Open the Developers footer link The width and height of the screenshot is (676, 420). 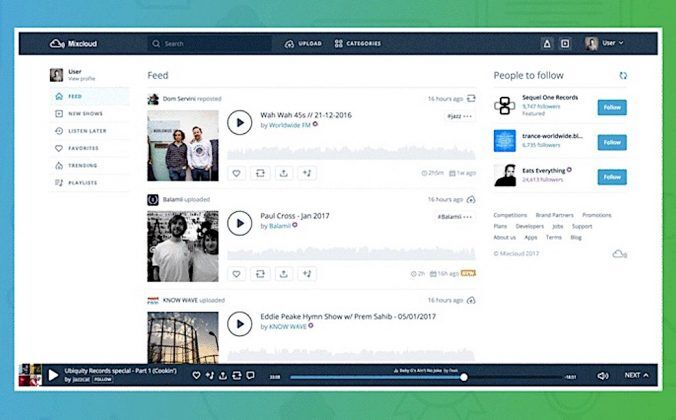click(529, 226)
